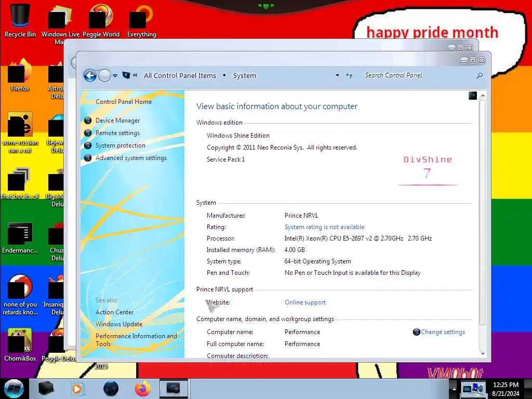Navigate to All Control Panel Items
The image size is (532, 399).
click(180, 76)
